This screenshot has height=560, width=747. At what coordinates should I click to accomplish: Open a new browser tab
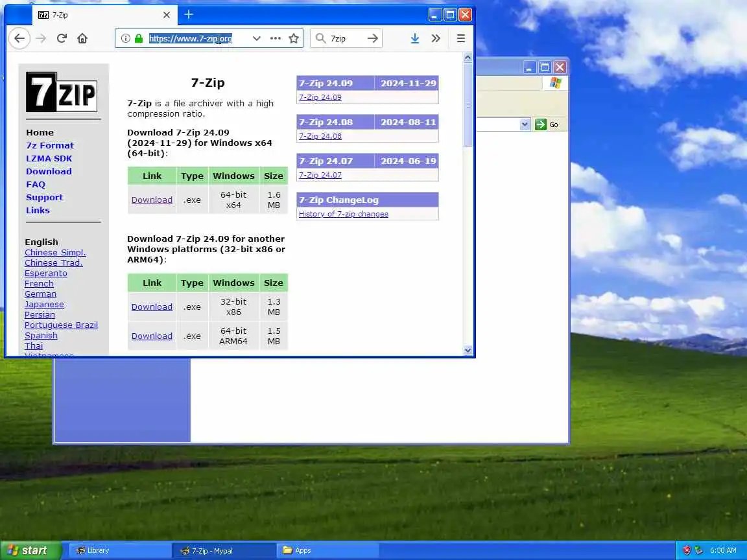click(189, 15)
